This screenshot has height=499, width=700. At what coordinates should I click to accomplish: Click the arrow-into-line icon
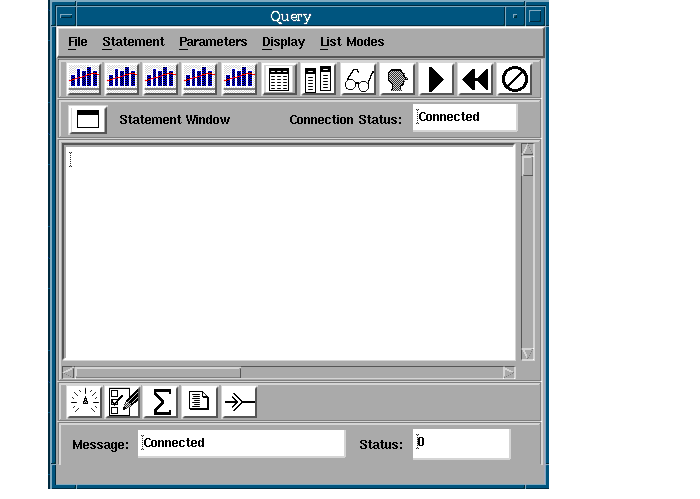click(239, 402)
